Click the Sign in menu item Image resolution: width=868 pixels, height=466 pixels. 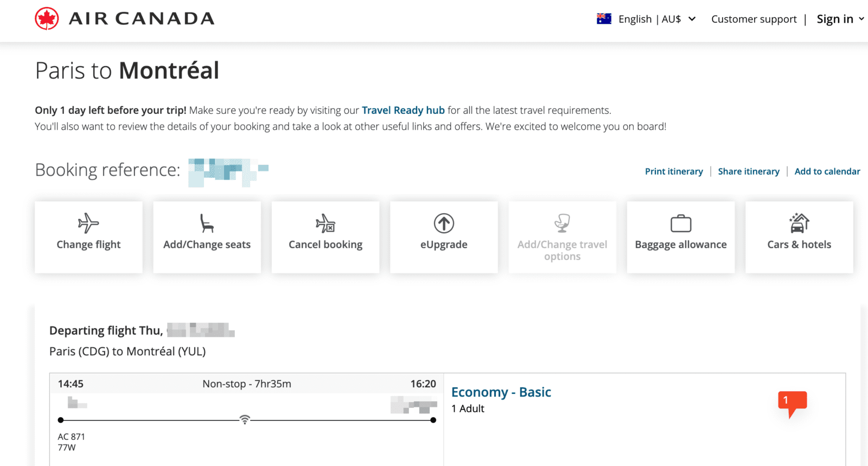tap(835, 19)
